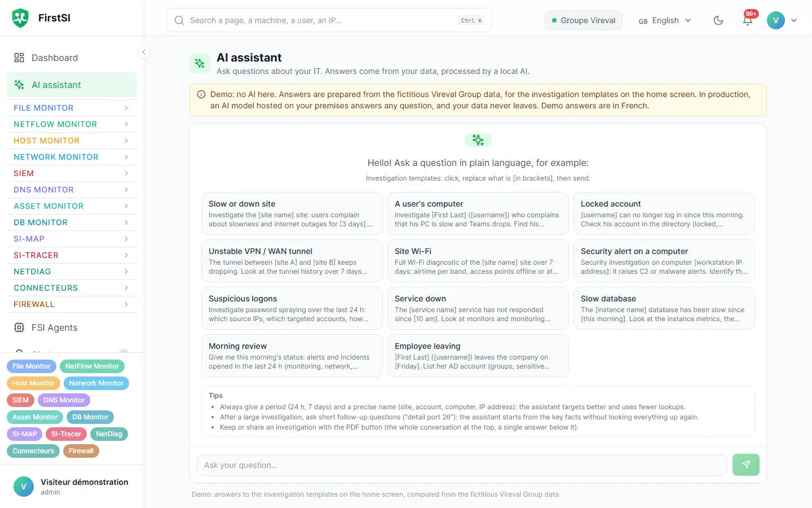Select the Slow or down site template
Image resolution: width=812 pixels, height=508 pixels.
292,213
